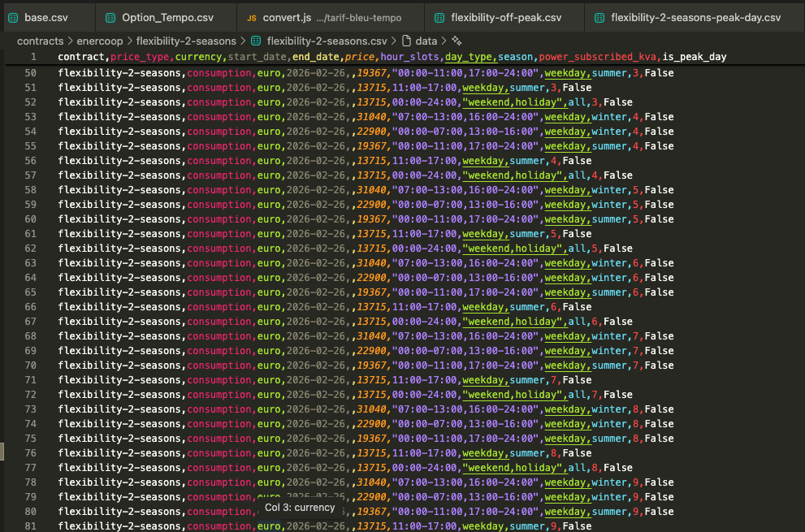Click flexibility-2-seasons on line 66
Image resolution: width=805 pixels, height=532 pixels.
119,307
